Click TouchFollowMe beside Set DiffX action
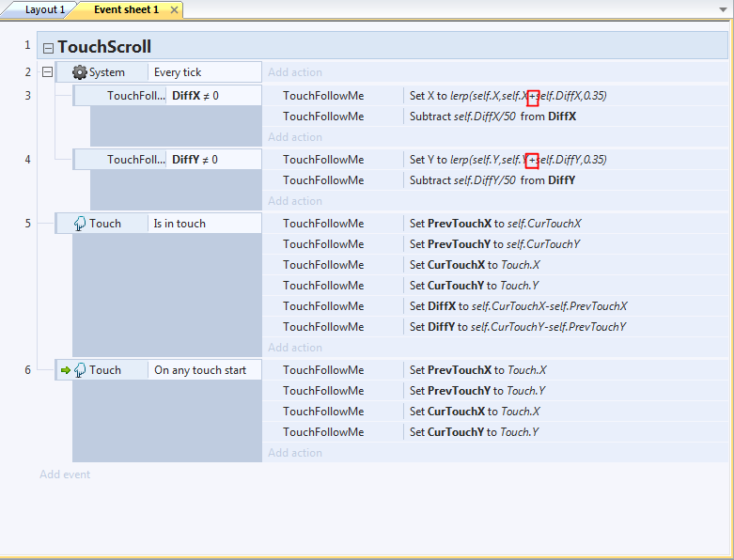 [323, 306]
